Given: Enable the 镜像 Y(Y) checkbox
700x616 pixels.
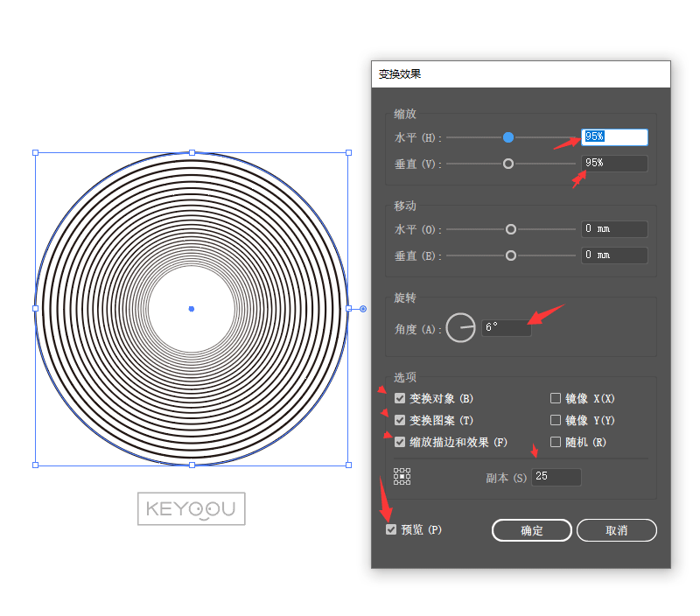Looking at the screenshot, I should click(556, 420).
